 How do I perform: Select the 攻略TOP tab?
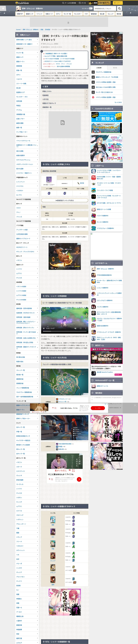coord(20,14)
